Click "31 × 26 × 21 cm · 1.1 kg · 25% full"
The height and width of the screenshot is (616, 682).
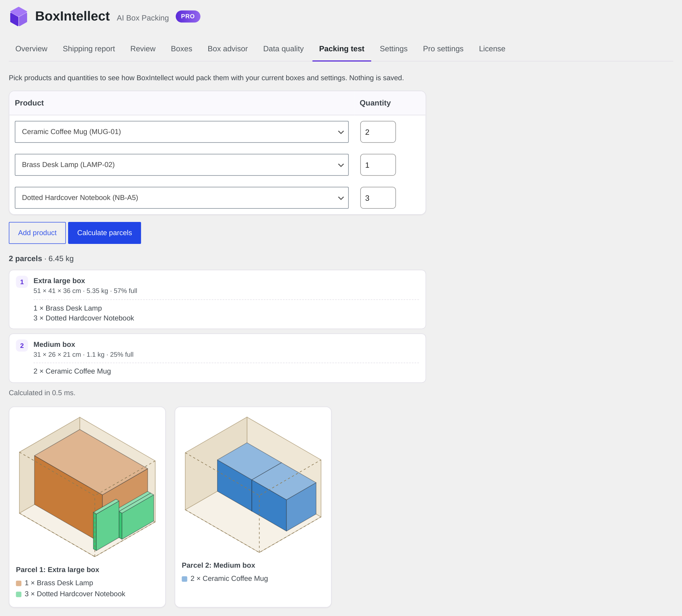(83, 355)
